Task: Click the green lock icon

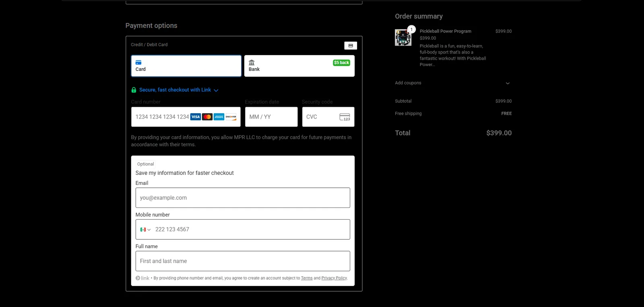Action: [134, 90]
